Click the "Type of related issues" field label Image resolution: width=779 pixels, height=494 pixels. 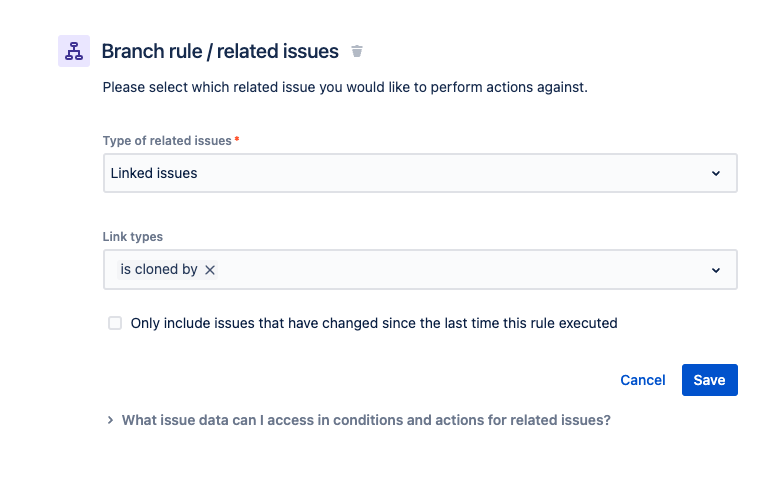coord(167,141)
